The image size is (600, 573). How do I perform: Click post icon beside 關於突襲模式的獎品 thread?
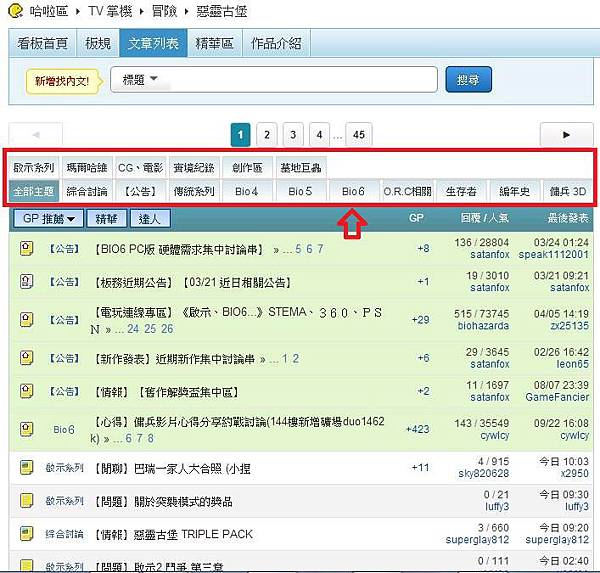coord(27,499)
